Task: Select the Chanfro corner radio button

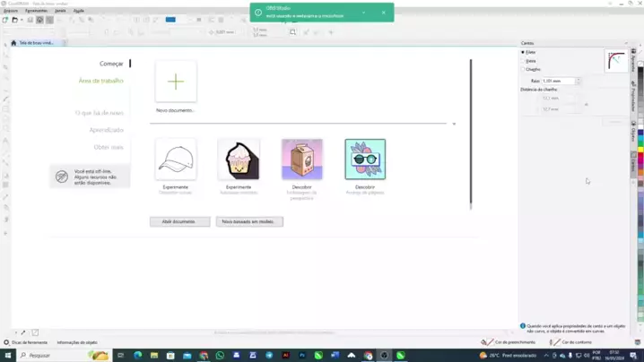Action: (523, 69)
